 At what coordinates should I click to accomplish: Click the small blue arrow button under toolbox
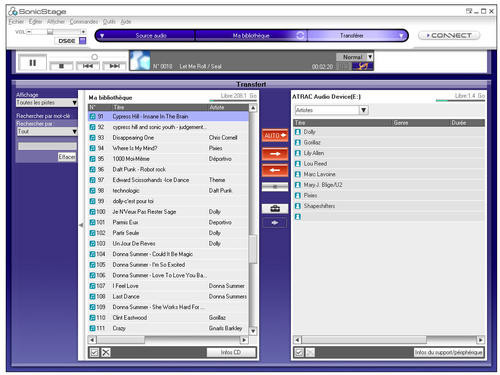point(275,223)
